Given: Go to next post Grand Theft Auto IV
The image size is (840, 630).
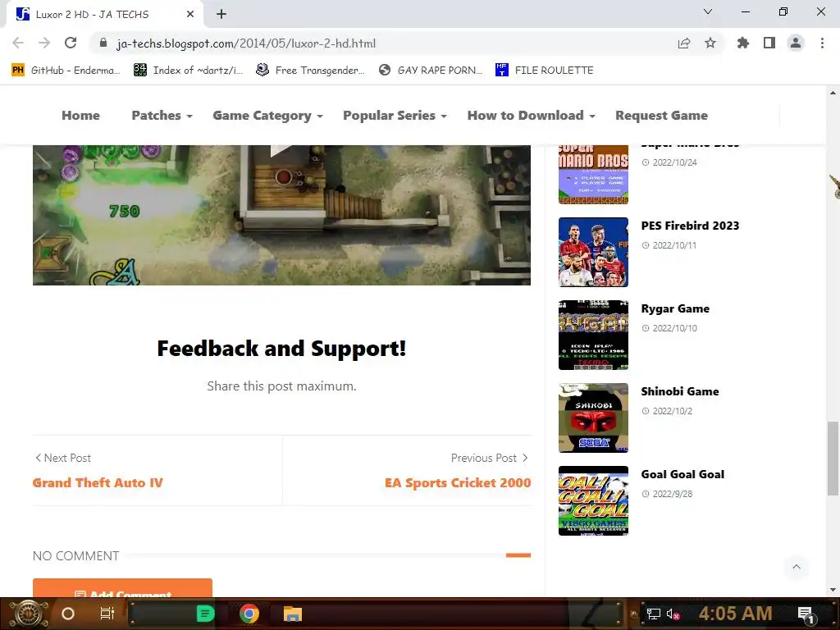Looking at the screenshot, I should click(98, 482).
